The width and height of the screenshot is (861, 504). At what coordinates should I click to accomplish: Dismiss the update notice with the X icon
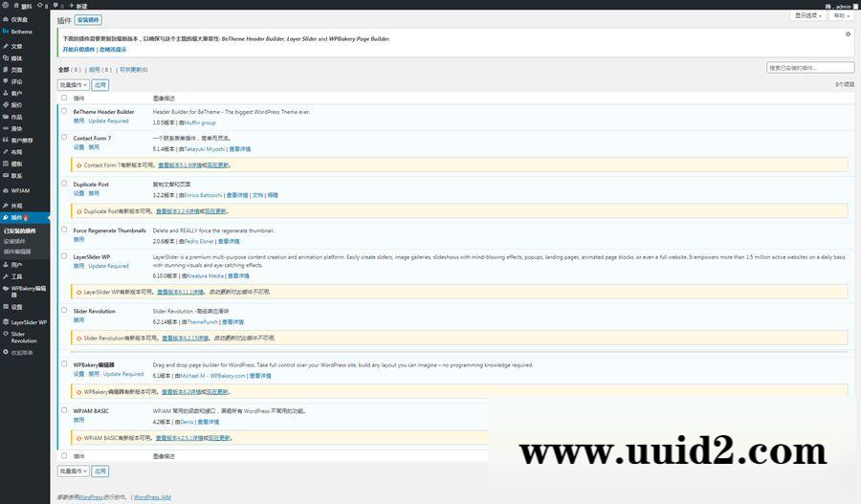click(x=848, y=34)
